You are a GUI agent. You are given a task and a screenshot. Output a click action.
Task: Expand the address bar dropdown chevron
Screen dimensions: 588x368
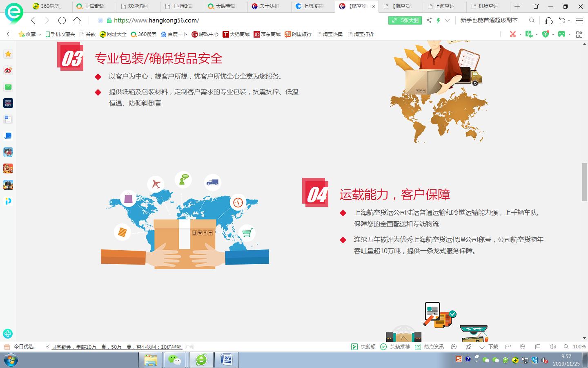pyautogui.click(x=448, y=20)
